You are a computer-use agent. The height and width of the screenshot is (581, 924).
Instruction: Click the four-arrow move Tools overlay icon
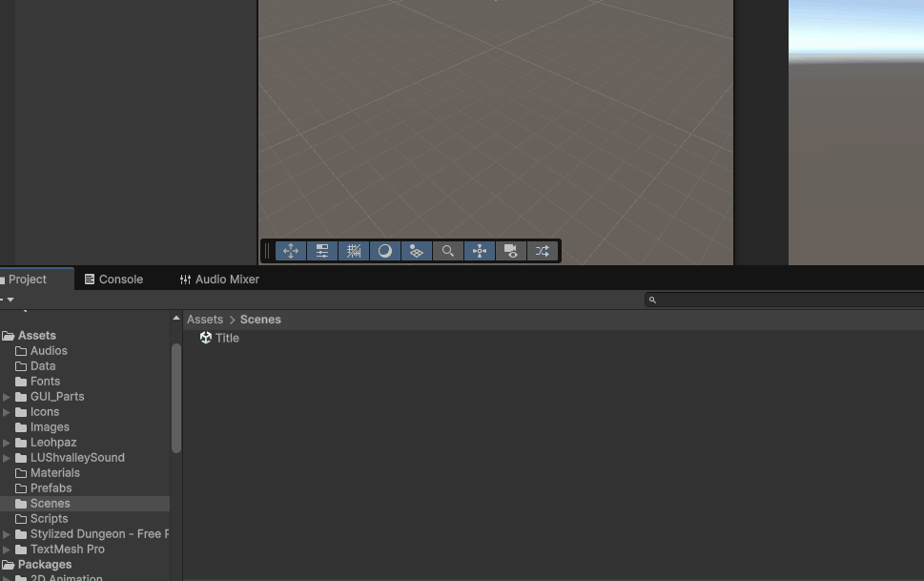tap(291, 251)
